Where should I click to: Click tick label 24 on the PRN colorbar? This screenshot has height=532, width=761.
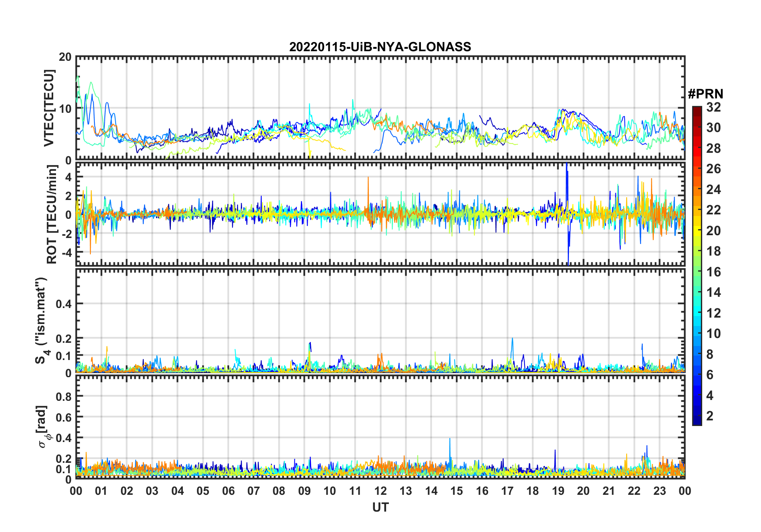pos(713,190)
